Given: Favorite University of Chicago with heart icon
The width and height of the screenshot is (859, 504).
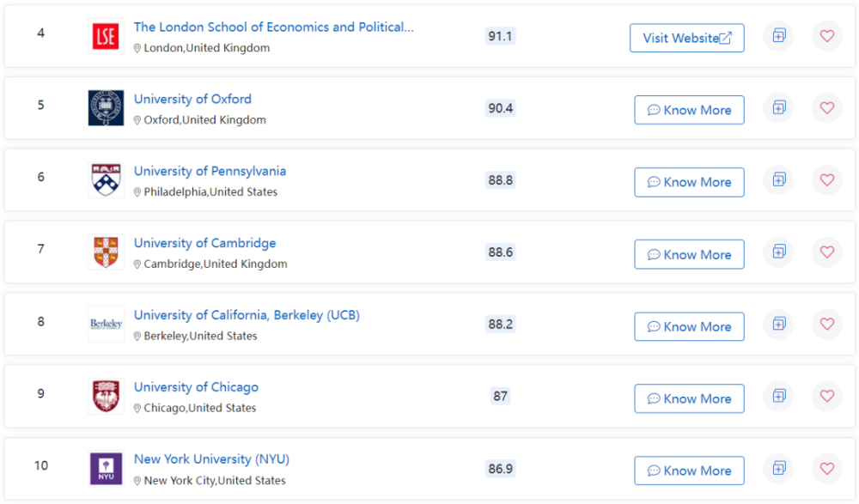Looking at the screenshot, I should click(x=826, y=396).
